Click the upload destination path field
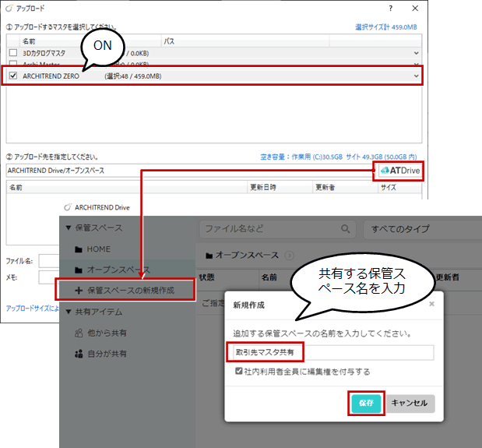The height and width of the screenshot is (448, 482). (x=191, y=171)
